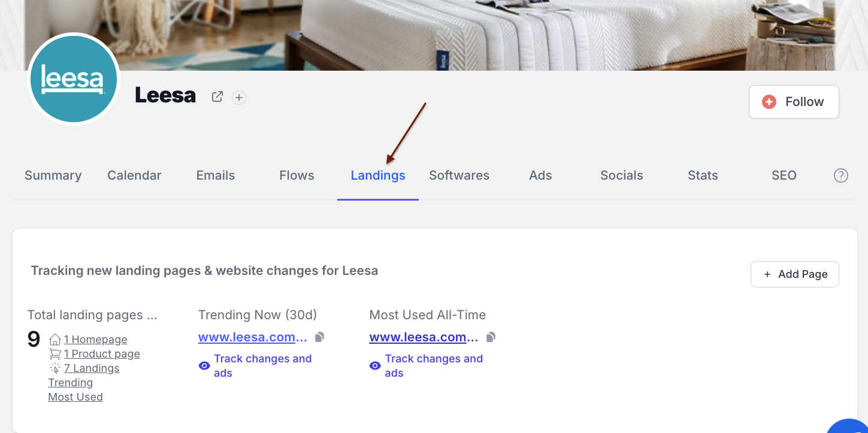This screenshot has height=433, width=868.
Task: Open the Emails tab
Action: [216, 175]
